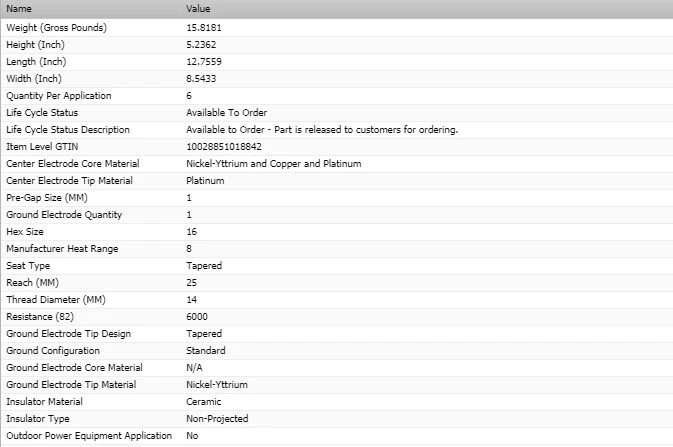Select the Ground Configuration value Standard
The image size is (673, 447).
click(206, 351)
